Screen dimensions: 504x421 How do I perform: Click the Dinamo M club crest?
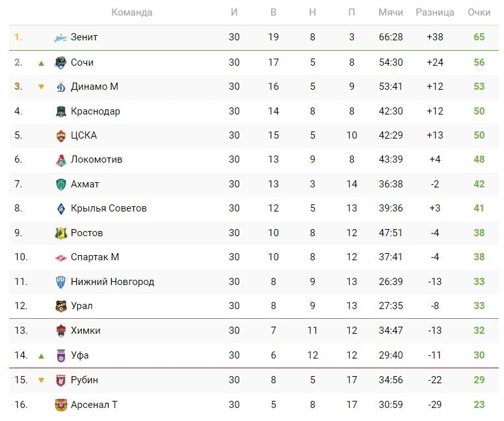(60, 87)
